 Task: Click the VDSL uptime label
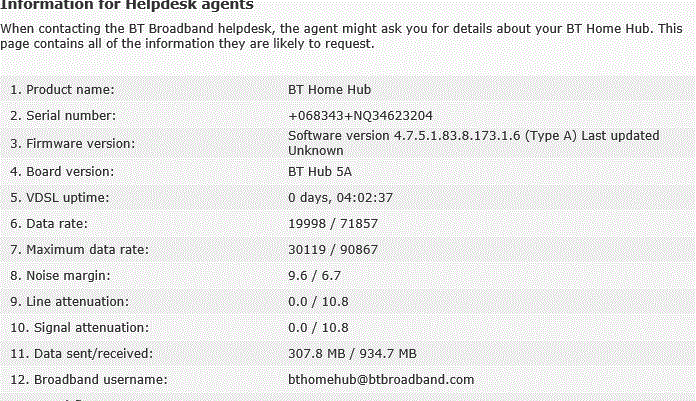(x=59, y=198)
